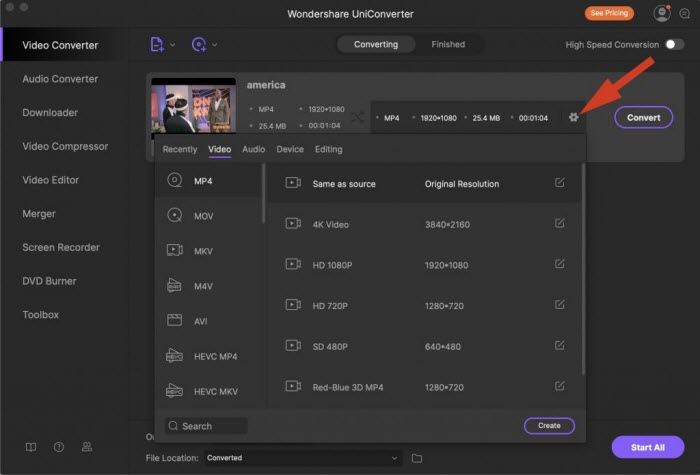Image resolution: width=700 pixels, height=475 pixels.
Task: Expand the Load DVD dropdown arrow
Action: coord(215,45)
